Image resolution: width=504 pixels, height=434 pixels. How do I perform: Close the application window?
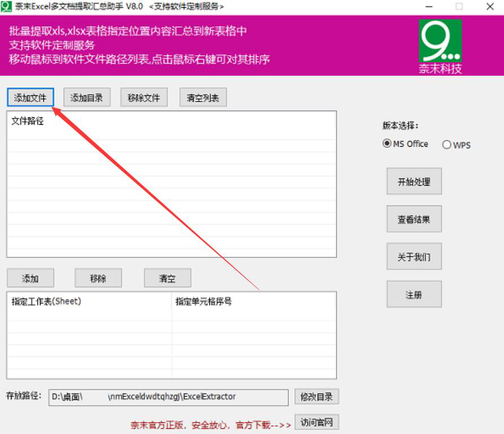490,6
